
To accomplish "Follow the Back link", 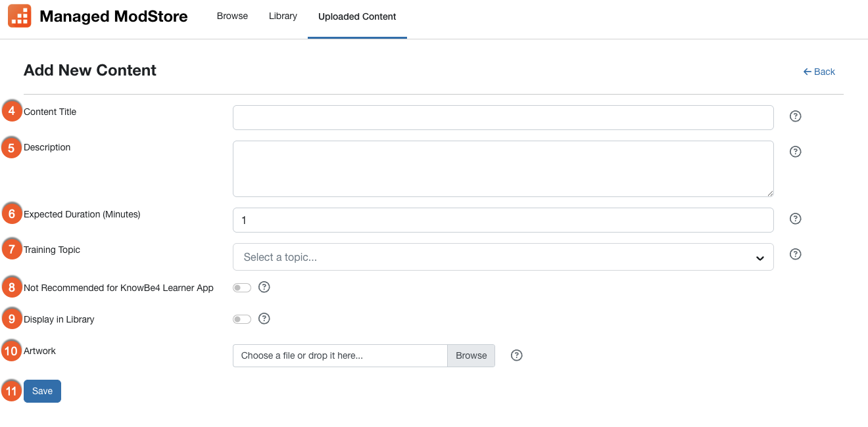I will pyautogui.click(x=819, y=71).
